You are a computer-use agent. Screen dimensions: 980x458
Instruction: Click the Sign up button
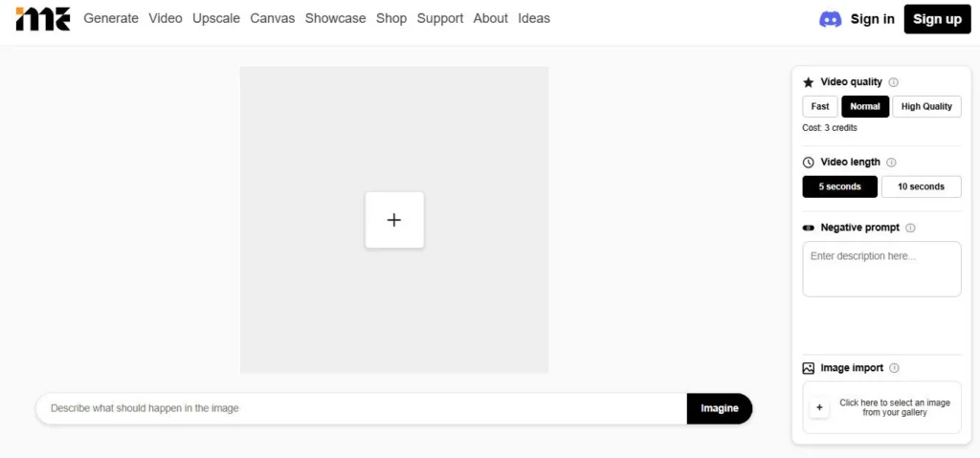pos(938,19)
